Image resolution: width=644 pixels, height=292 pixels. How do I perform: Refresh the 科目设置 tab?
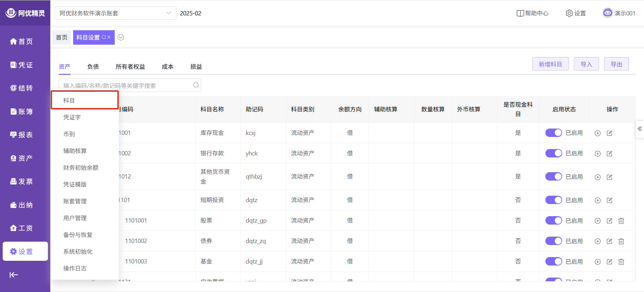click(x=104, y=37)
